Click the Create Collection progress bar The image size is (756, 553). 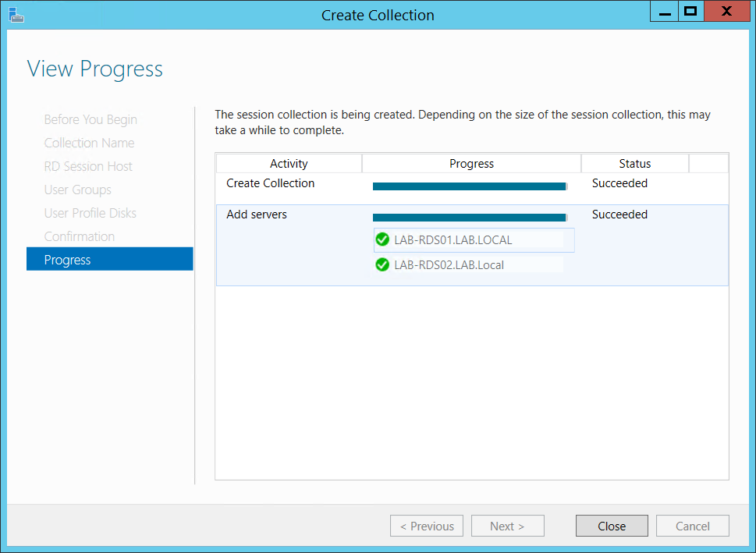[469, 186]
